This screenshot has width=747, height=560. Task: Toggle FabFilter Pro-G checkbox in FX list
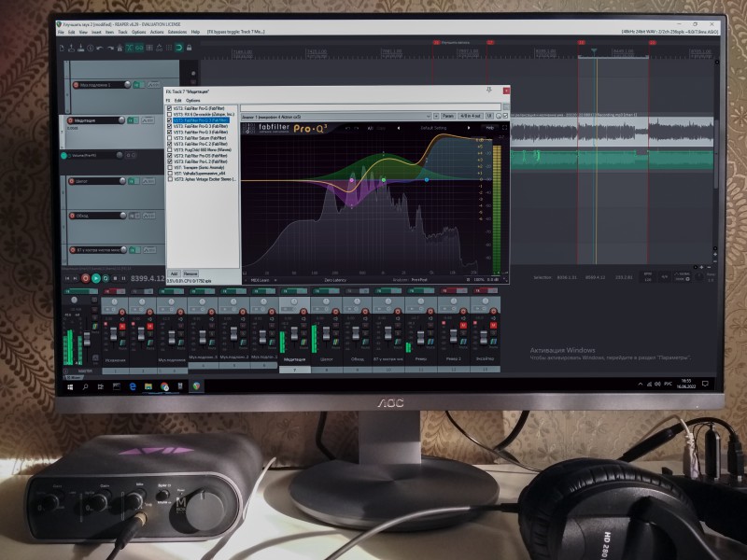coord(169,108)
